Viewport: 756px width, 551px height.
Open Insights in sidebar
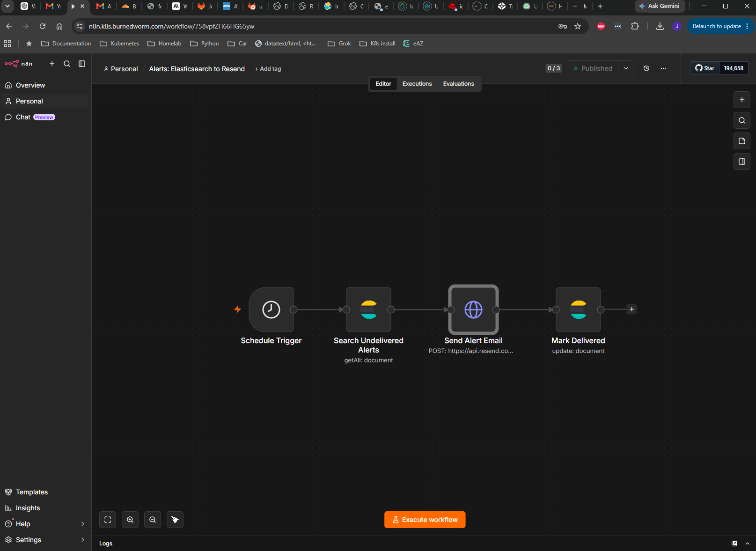[x=44, y=508]
